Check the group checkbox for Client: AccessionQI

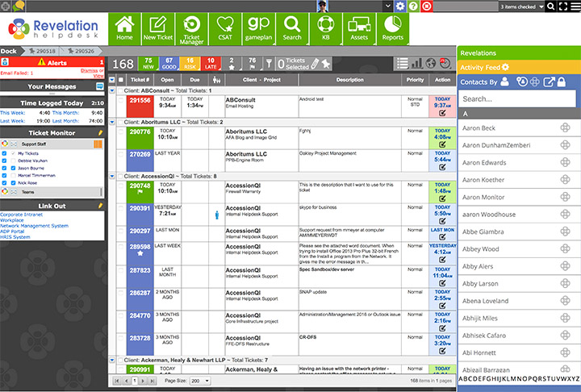point(120,177)
